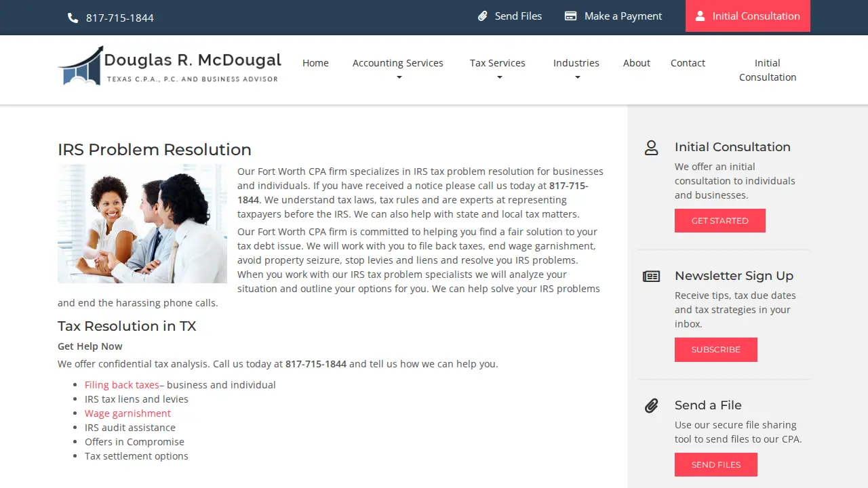The image size is (868, 488).
Task: Open the Accounting Services menu label
Action: [398, 63]
